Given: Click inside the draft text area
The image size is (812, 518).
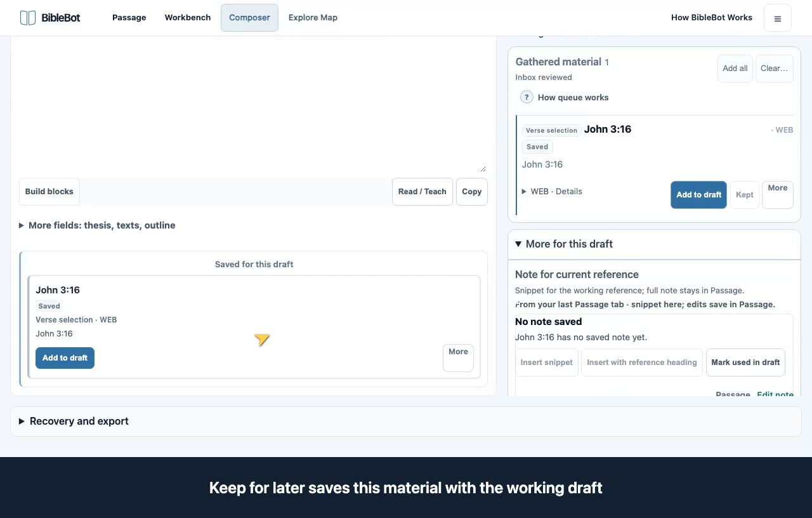Looking at the screenshot, I should pos(253,105).
